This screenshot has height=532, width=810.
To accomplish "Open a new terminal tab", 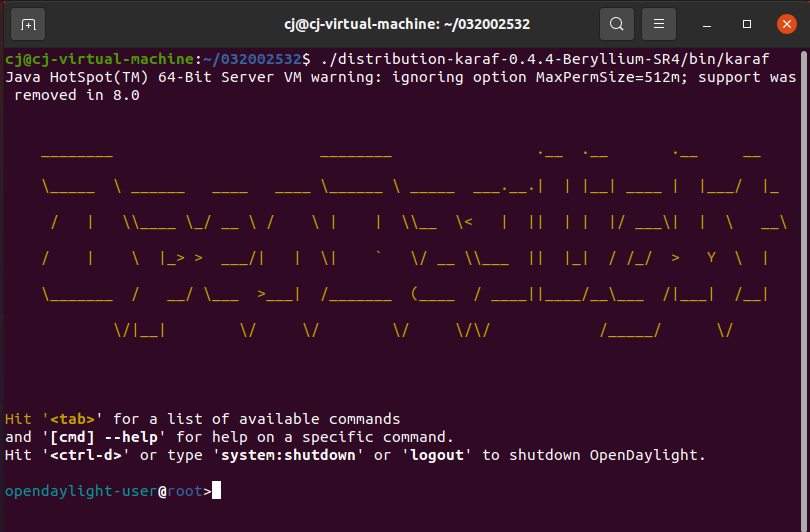I will coord(28,24).
